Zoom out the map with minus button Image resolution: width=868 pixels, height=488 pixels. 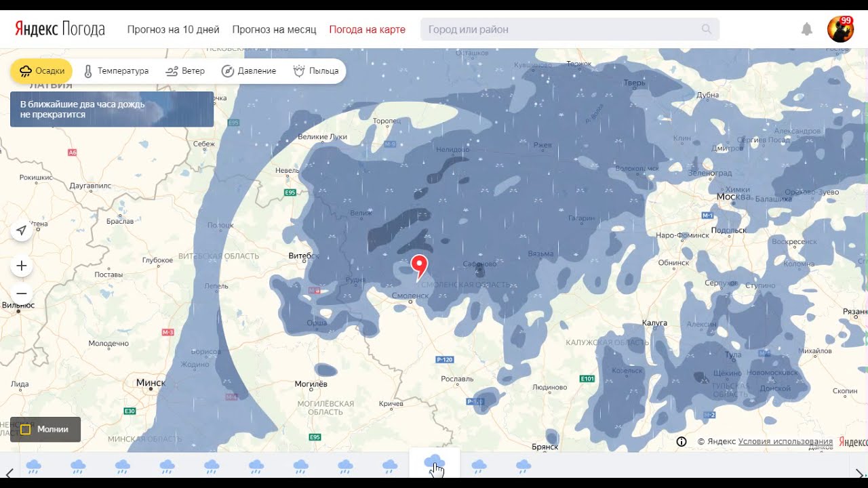[22, 293]
